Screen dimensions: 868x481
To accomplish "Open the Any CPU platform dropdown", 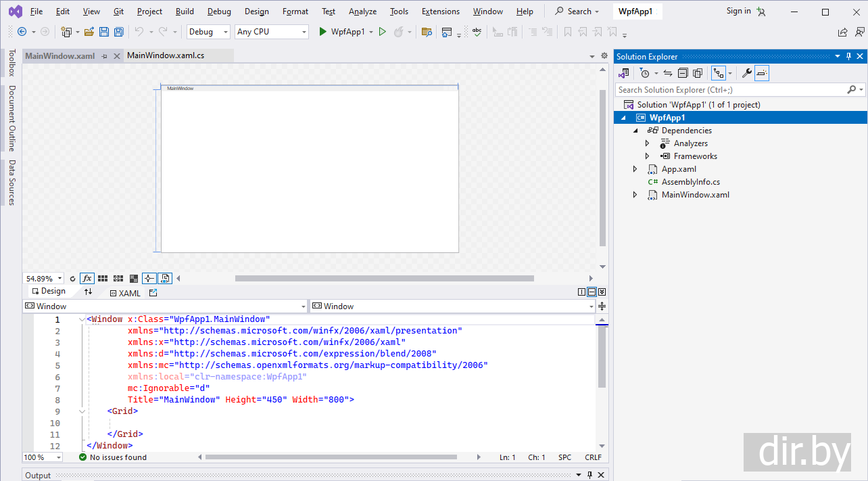I will pyautogui.click(x=271, y=32).
